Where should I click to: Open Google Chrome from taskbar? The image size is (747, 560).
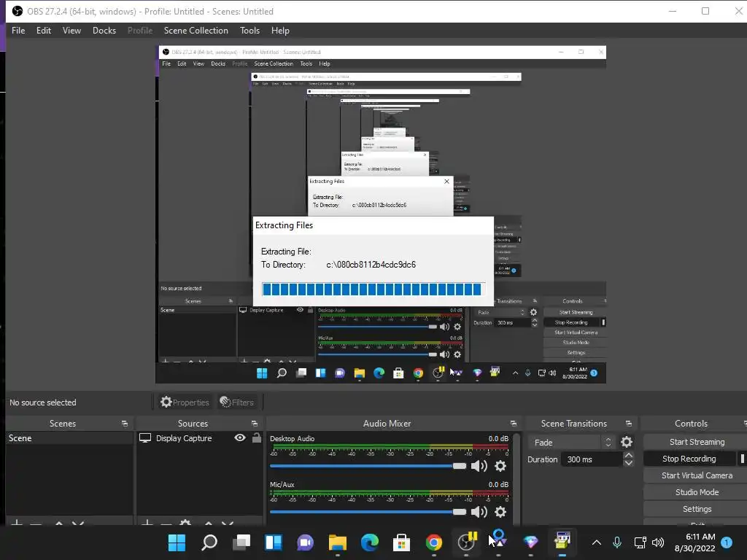click(x=433, y=542)
